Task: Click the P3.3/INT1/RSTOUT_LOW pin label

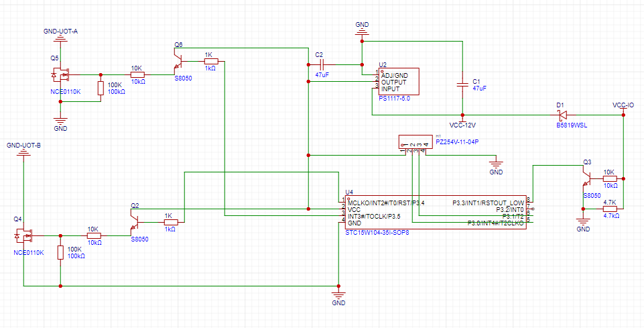Action: 487,203
